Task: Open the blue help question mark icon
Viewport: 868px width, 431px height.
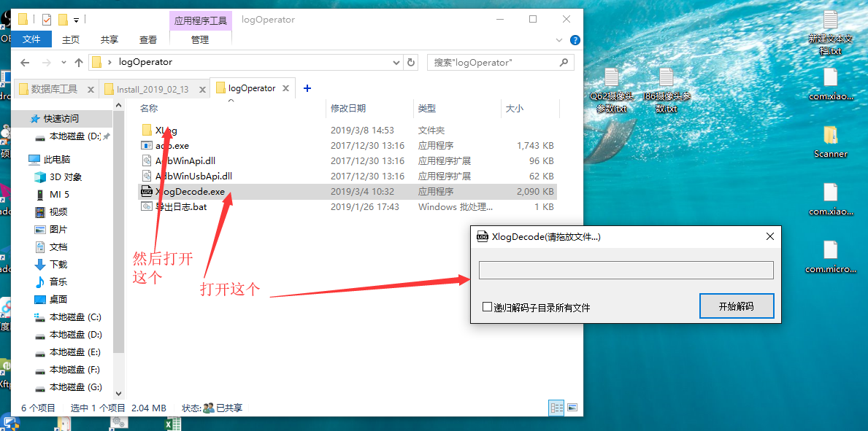Action: (x=575, y=40)
